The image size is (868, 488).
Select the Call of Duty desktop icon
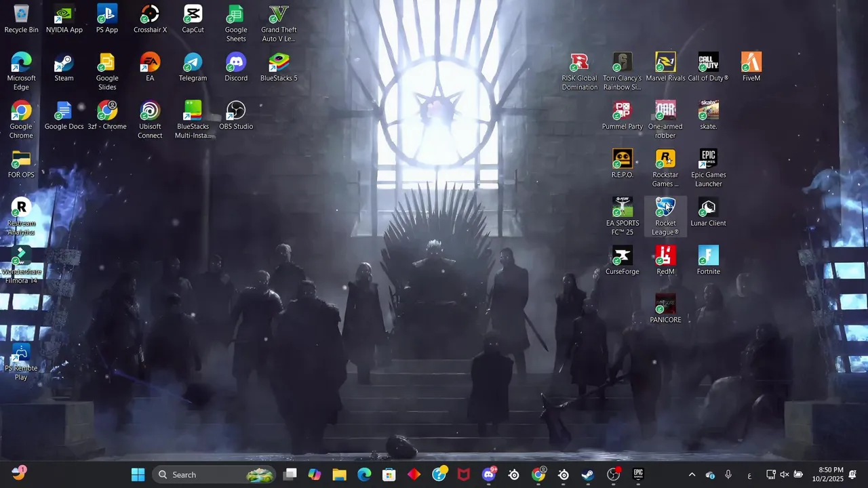pyautogui.click(x=708, y=67)
